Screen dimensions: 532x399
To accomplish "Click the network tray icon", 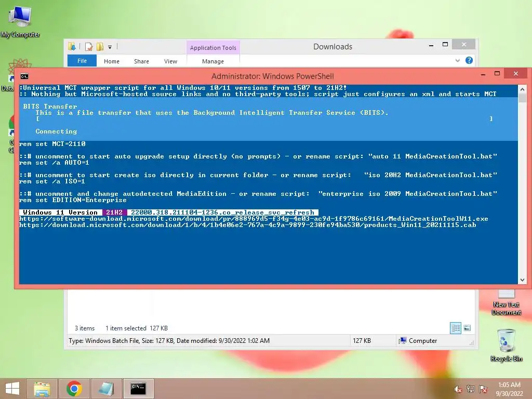I will [471, 389].
